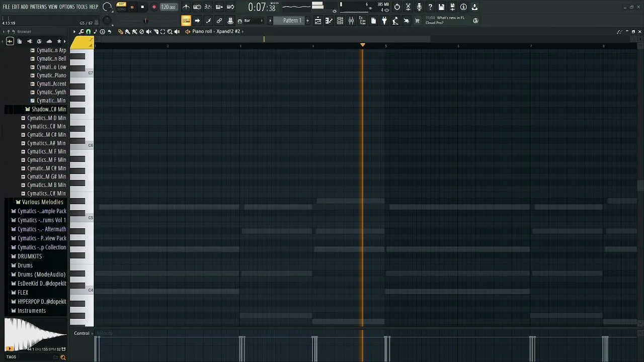Viewport: 644px width, 362px height.
Task: Open the Mixer from the main toolbar
Action: pos(351,21)
